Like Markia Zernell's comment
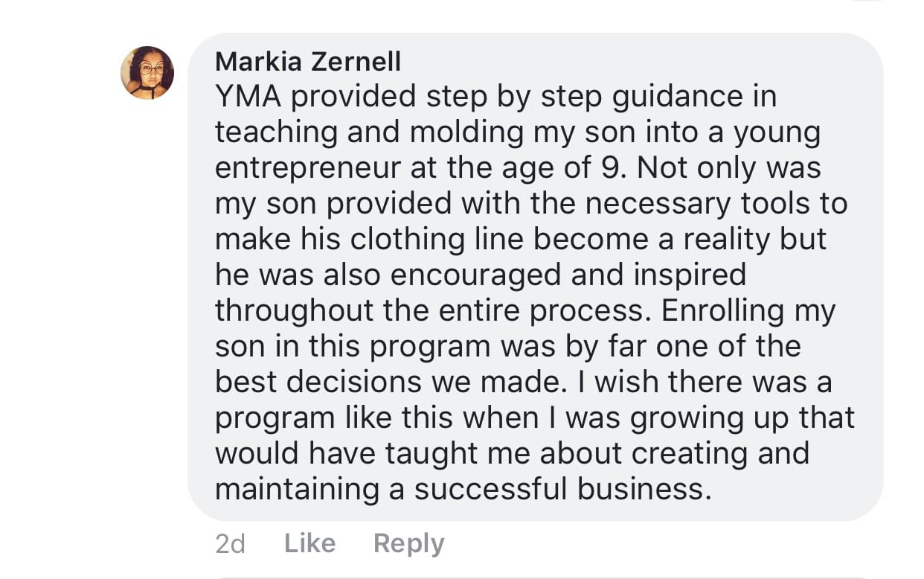 (x=309, y=543)
